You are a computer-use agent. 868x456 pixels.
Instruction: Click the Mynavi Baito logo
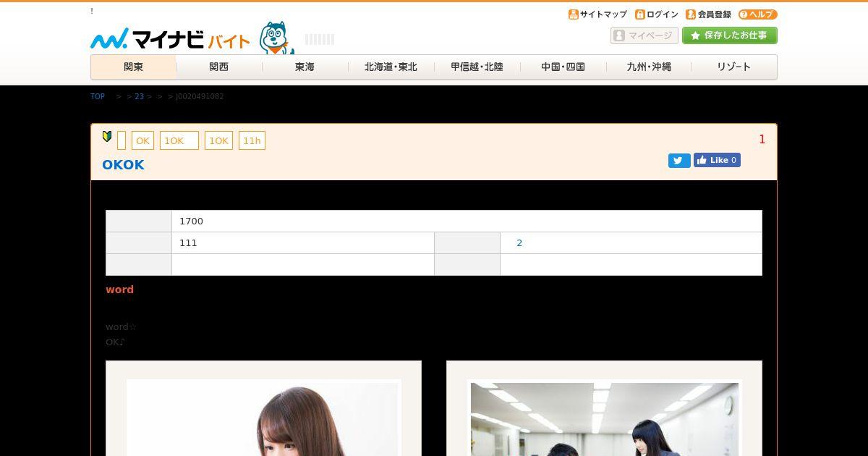tap(170, 38)
